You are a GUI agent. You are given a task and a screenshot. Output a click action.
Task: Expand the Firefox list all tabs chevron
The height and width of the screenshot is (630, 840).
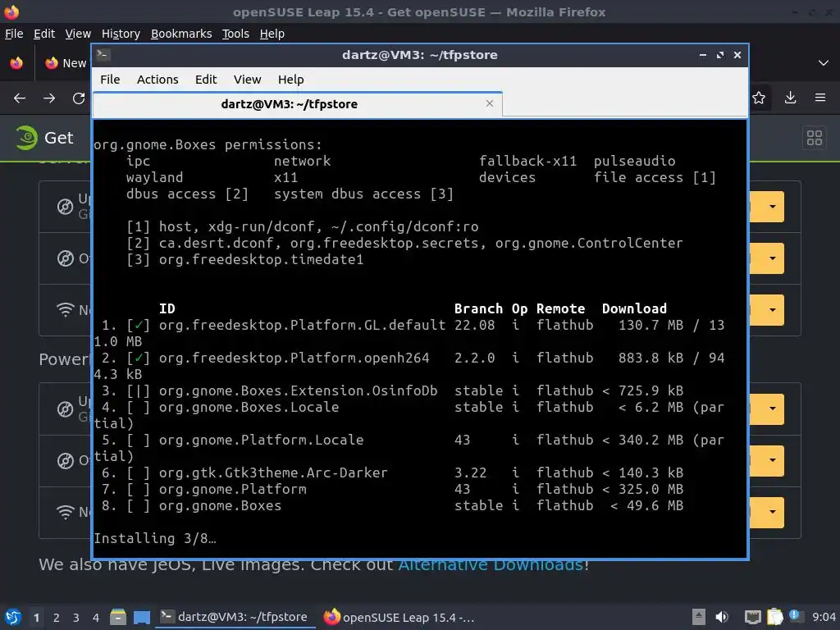pyautogui.click(x=824, y=63)
